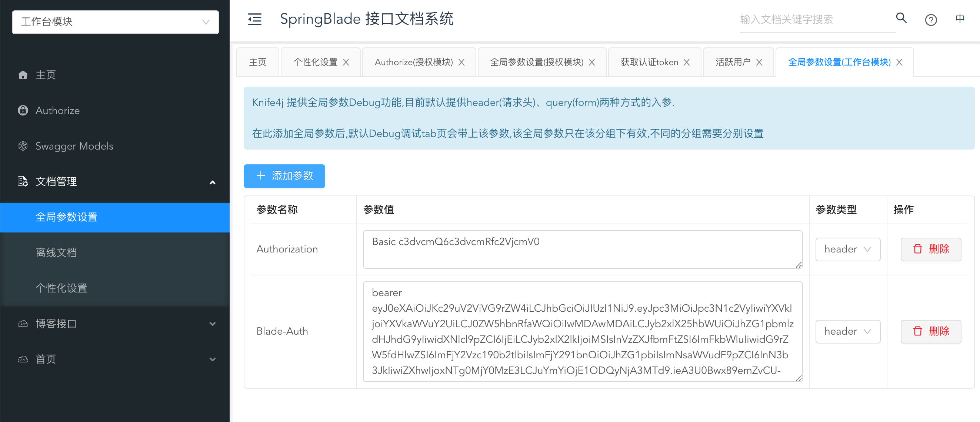
Task: Click the SpringBlade 接口文档系统 title
Action: point(366,19)
